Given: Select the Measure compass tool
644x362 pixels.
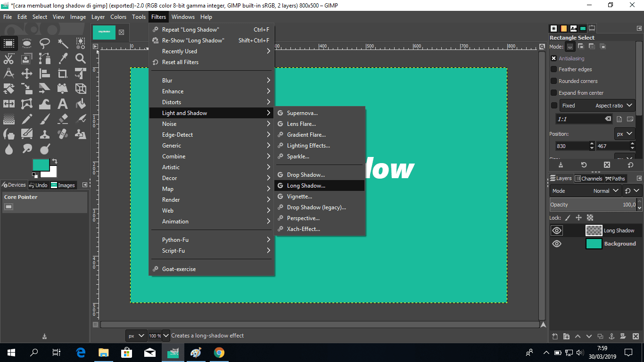Looking at the screenshot, I should click(x=9, y=74).
